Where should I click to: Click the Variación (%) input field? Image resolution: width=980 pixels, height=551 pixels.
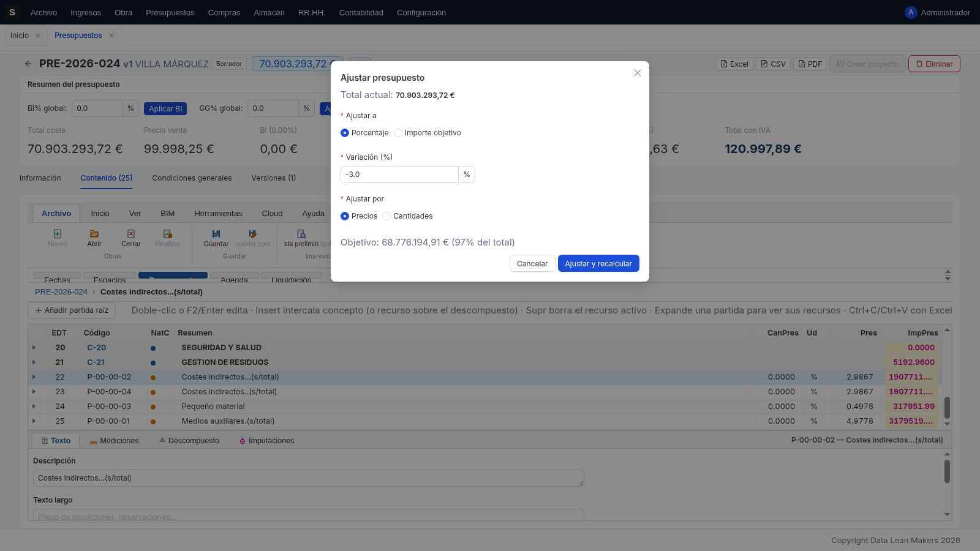click(x=399, y=174)
